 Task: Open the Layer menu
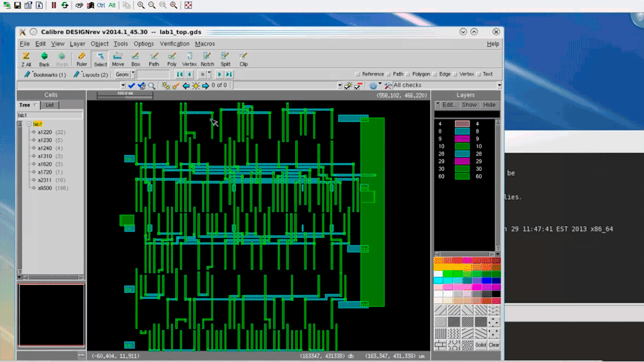click(77, 44)
